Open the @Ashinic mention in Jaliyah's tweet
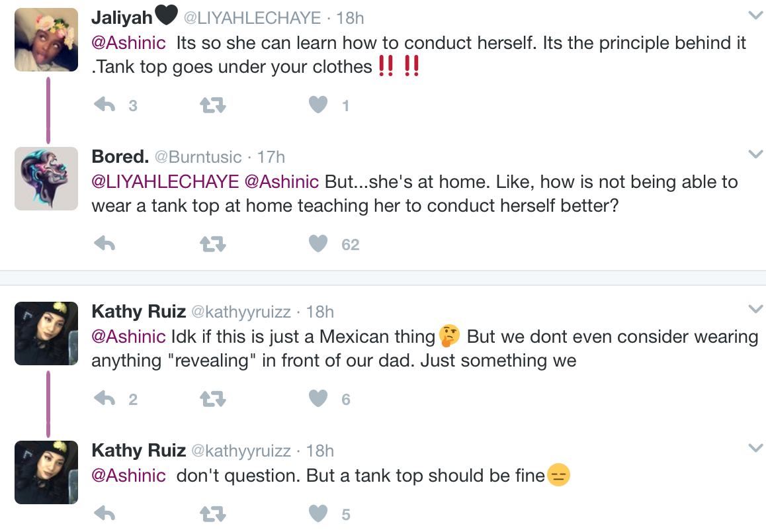 128,43
